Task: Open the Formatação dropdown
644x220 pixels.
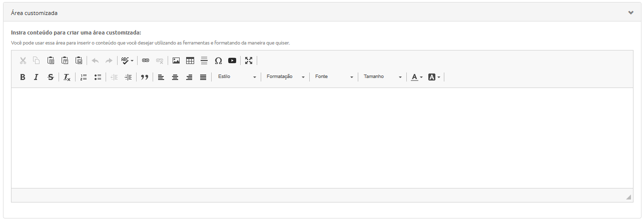Action: point(285,77)
